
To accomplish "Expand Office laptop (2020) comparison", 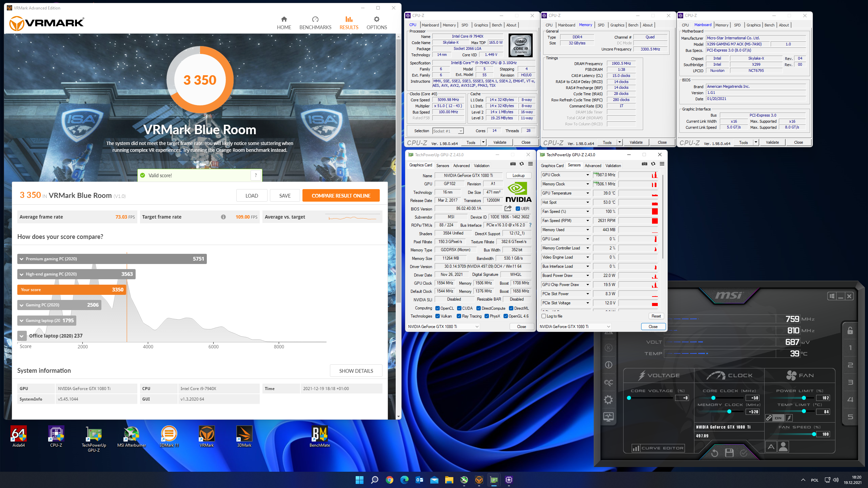I will 22,336.
